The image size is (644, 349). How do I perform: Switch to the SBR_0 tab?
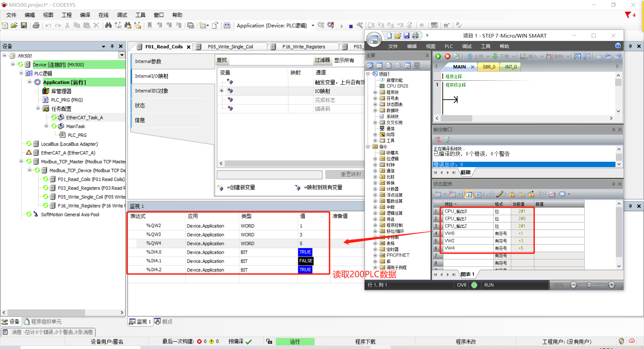coord(489,67)
